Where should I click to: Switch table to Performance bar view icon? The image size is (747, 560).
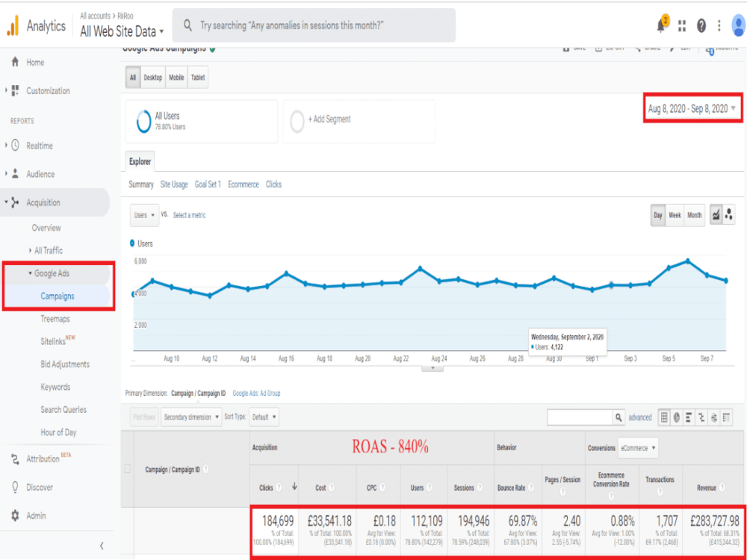689,417
